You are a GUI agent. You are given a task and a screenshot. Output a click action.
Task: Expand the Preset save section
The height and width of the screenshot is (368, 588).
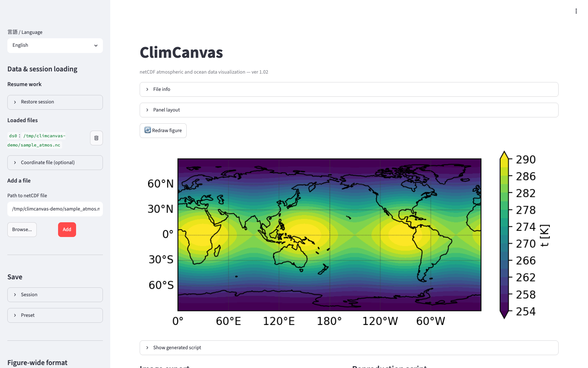point(55,315)
